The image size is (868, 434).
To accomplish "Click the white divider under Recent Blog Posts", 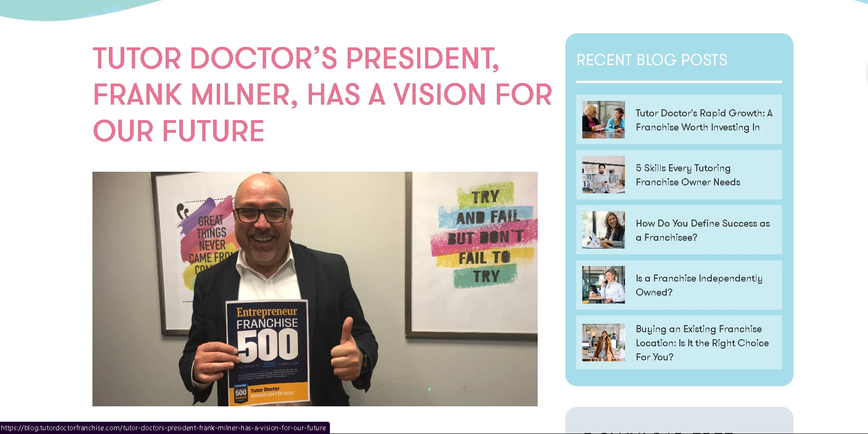I will (x=679, y=82).
